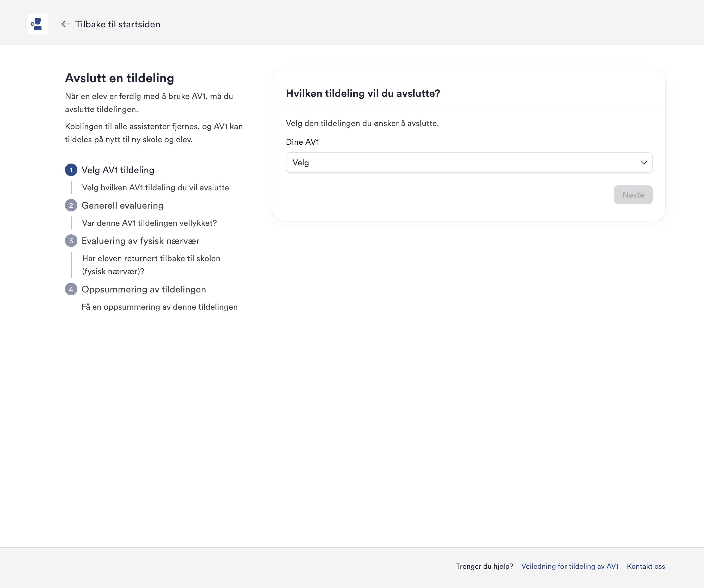The image size is (704, 588).
Task: Click step title Velg AV1 tildeling
Action: point(118,170)
